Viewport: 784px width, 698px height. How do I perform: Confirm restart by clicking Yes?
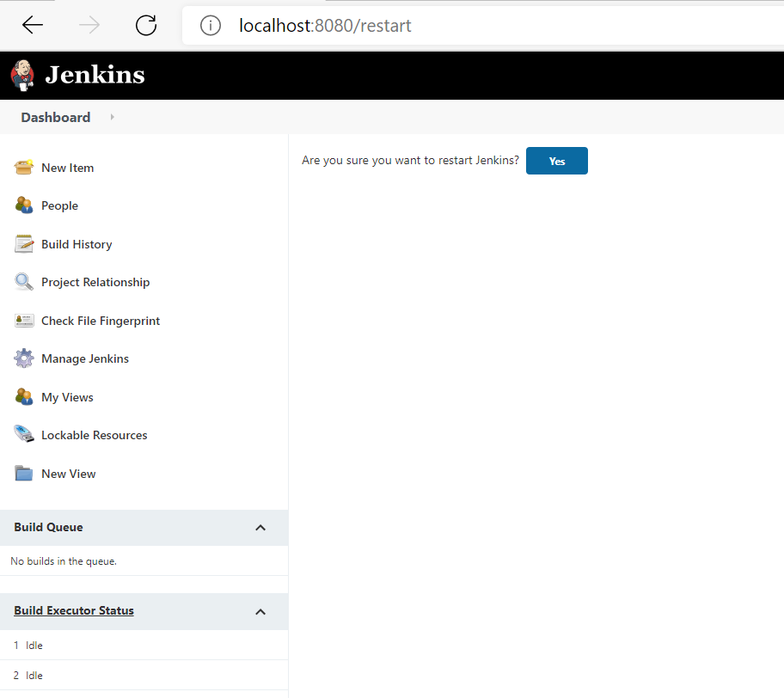tap(556, 161)
